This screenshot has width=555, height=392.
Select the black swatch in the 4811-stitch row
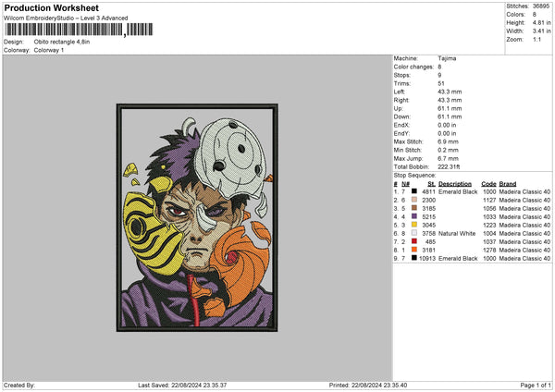pos(413,191)
